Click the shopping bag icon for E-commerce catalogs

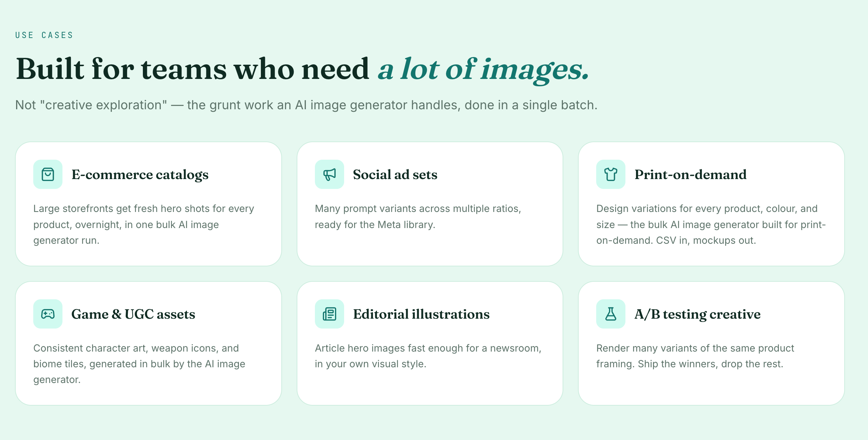coord(48,174)
